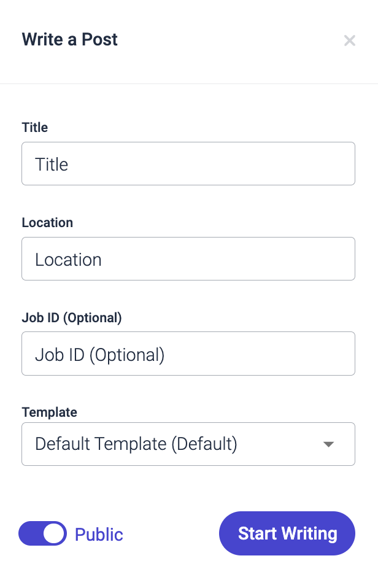Click the white knob inside the Public toggle
378x588 pixels.
[x=52, y=533]
